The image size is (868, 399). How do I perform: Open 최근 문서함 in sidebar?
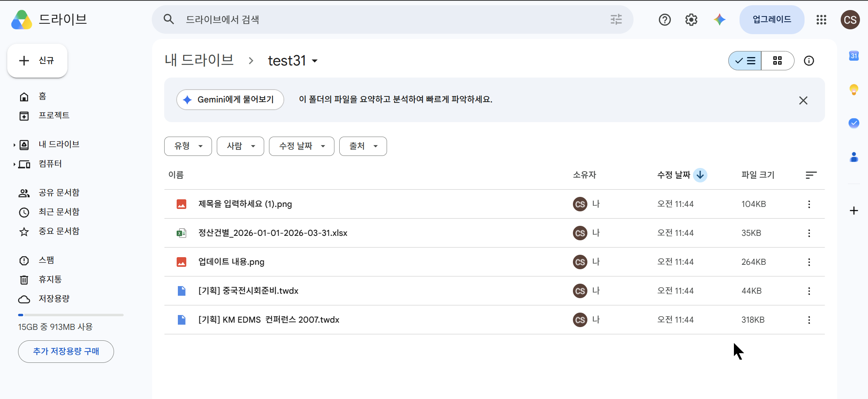59,212
